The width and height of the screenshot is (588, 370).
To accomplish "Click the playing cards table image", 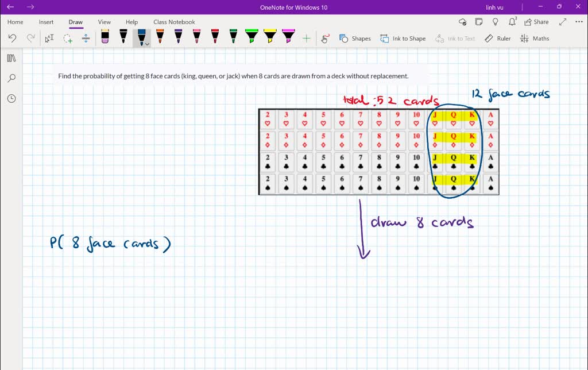I will (379, 152).
